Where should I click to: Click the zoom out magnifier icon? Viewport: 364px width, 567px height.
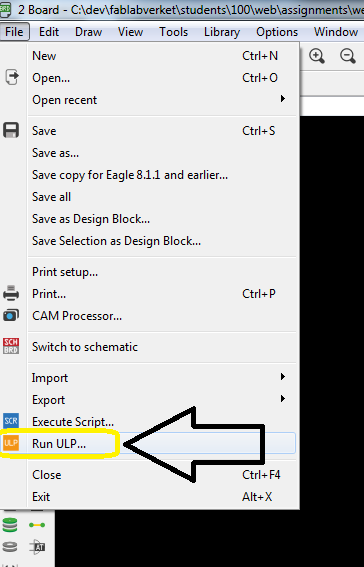point(348,56)
